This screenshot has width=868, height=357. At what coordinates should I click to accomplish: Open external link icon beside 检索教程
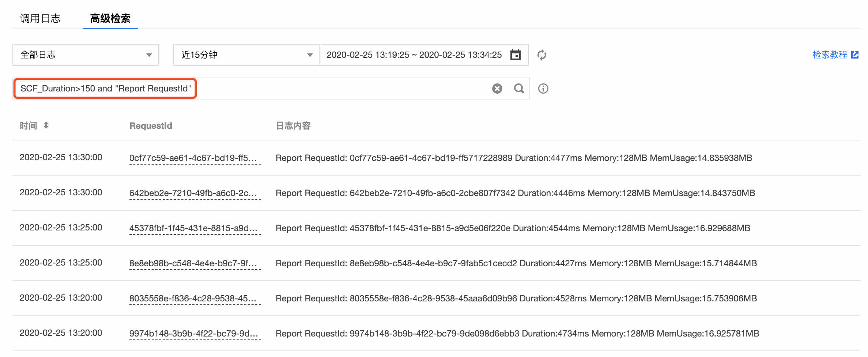(855, 55)
